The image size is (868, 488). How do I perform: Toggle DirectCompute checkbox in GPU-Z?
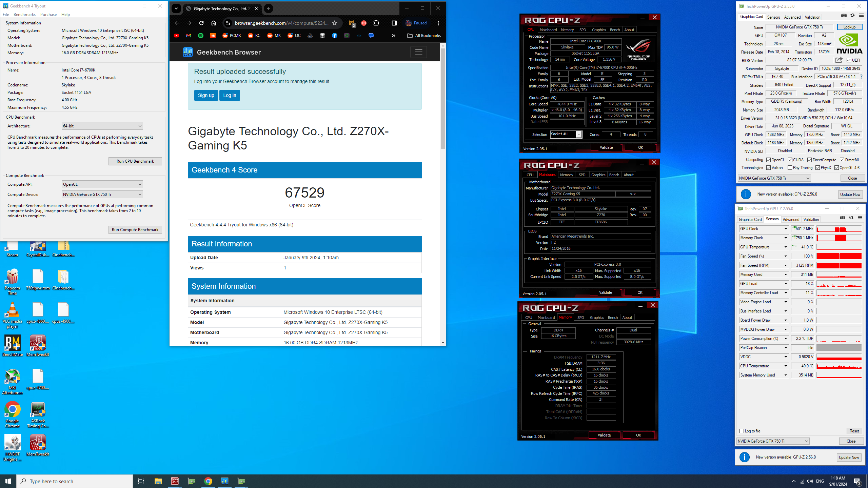[809, 160]
